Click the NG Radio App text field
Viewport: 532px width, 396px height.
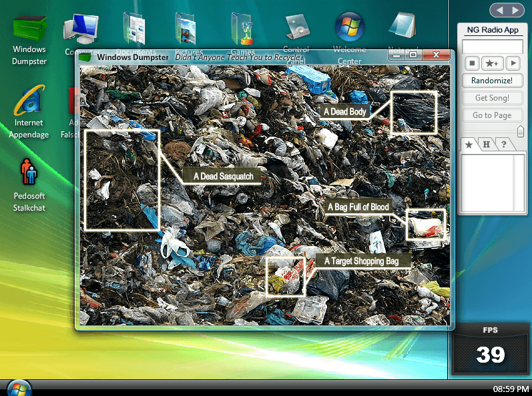(x=493, y=47)
